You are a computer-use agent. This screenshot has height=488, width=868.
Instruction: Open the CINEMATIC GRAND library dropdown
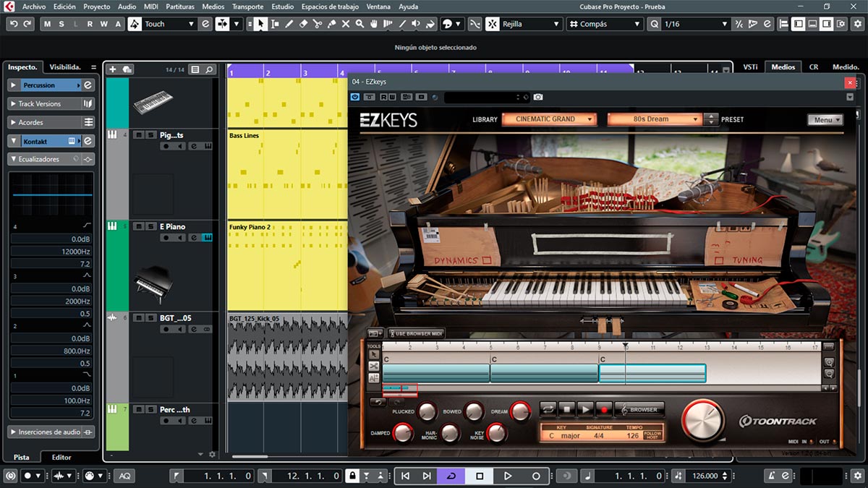[x=549, y=119]
